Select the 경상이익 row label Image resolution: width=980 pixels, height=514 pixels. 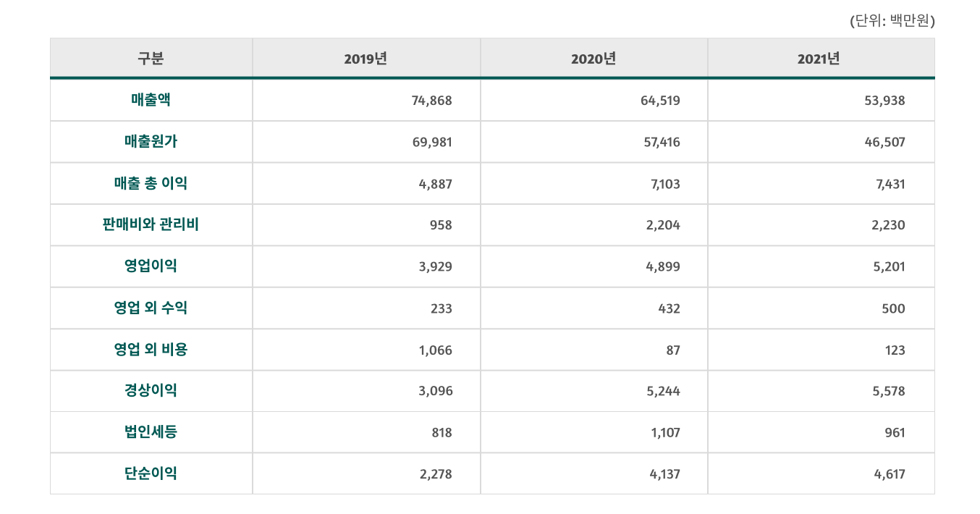point(151,391)
